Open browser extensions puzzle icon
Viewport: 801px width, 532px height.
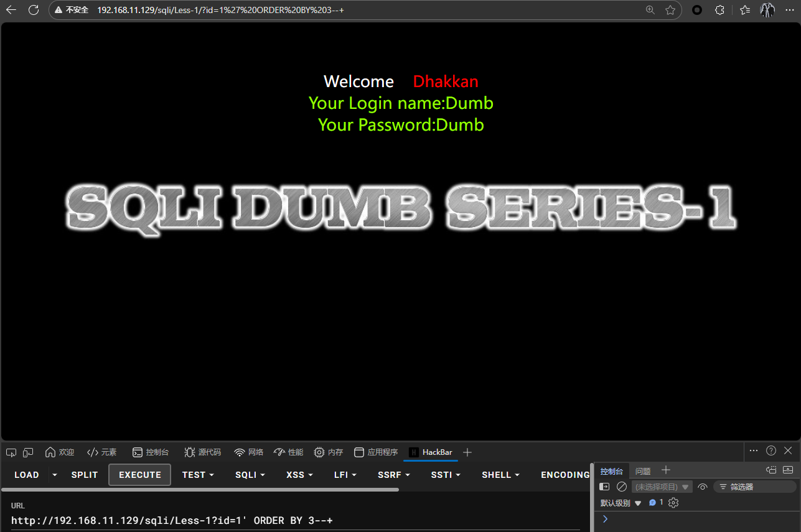point(719,10)
